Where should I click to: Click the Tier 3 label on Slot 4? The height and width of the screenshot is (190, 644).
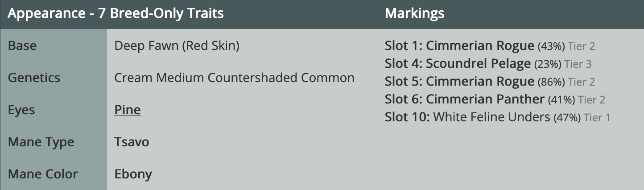(578, 64)
